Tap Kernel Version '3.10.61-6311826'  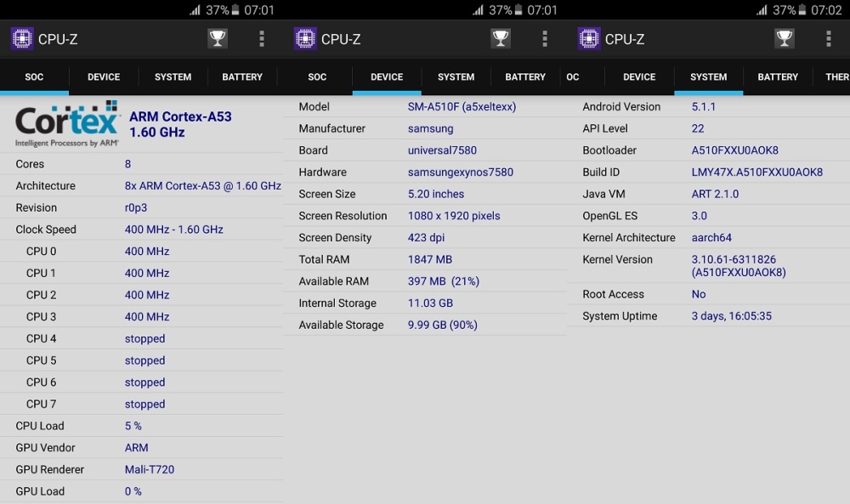734,259
